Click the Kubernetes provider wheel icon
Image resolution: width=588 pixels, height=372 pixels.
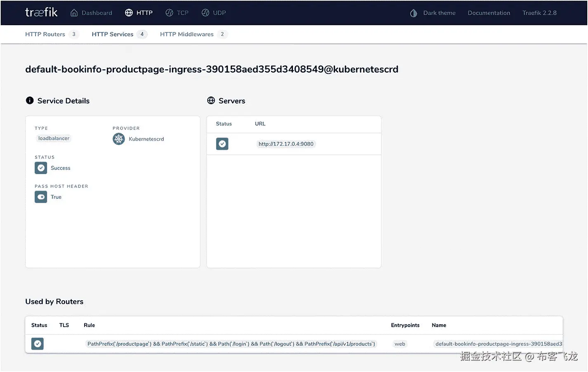119,139
